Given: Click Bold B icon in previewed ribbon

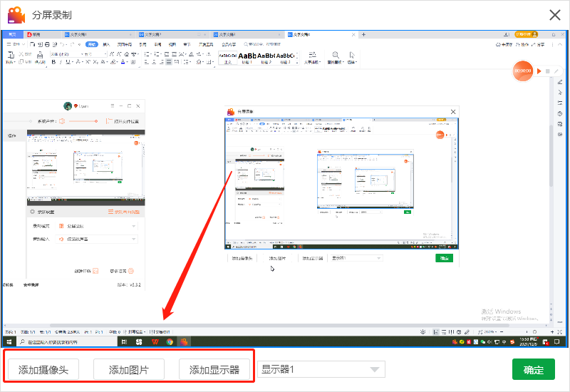Looking at the screenshot, I should (54, 62).
